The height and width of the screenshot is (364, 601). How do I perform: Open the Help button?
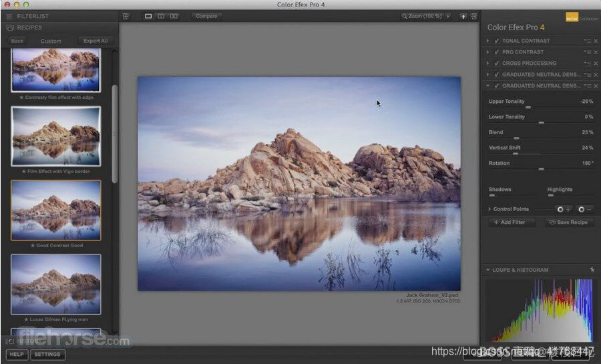click(17, 355)
